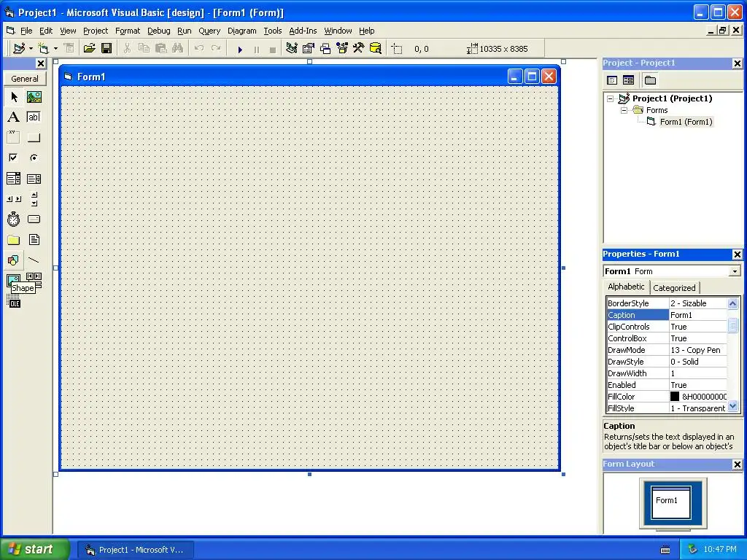
Task: Open the Add Project dropdown arrow
Action: 31,49
